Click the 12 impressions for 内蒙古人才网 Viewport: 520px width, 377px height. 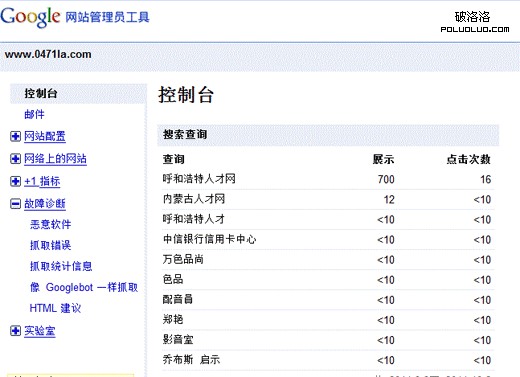pyautogui.click(x=389, y=199)
